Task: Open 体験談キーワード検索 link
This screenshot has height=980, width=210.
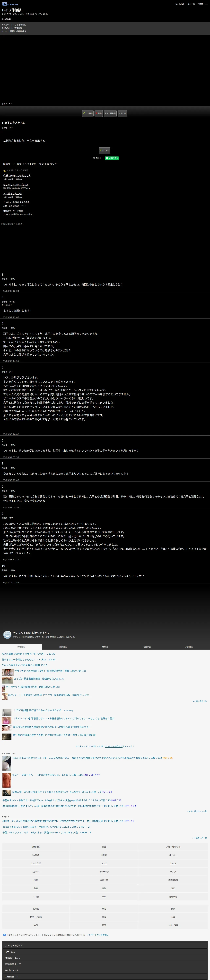Action: (x=13, y=211)
